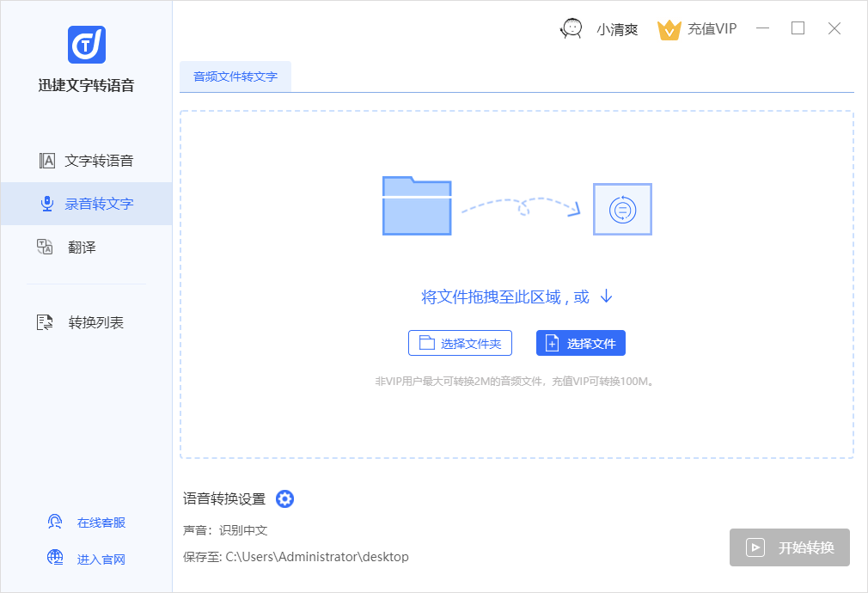Open 转换列表 in sidebar

[86, 322]
